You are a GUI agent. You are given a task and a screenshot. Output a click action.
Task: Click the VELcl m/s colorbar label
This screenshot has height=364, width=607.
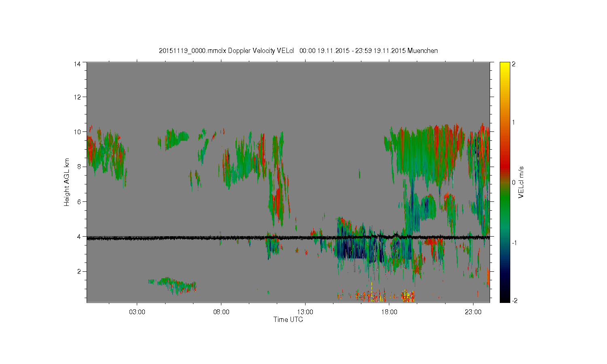coord(521,182)
